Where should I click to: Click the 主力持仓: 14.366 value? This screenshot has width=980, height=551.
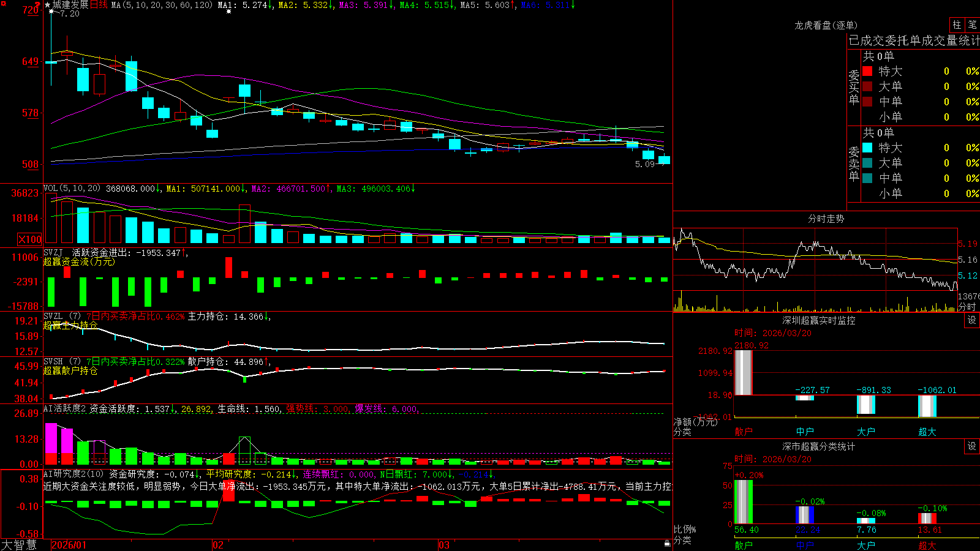pyautogui.click(x=225, y=317)
